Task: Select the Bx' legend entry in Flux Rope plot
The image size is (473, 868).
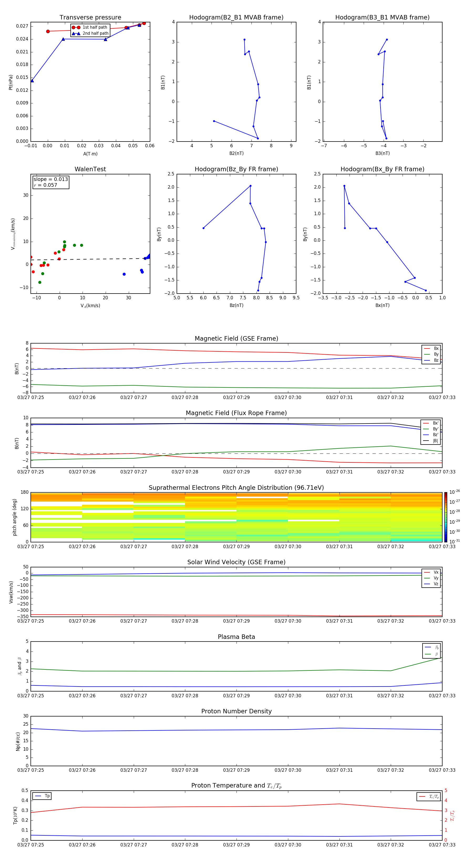Action: click(431, 423)
